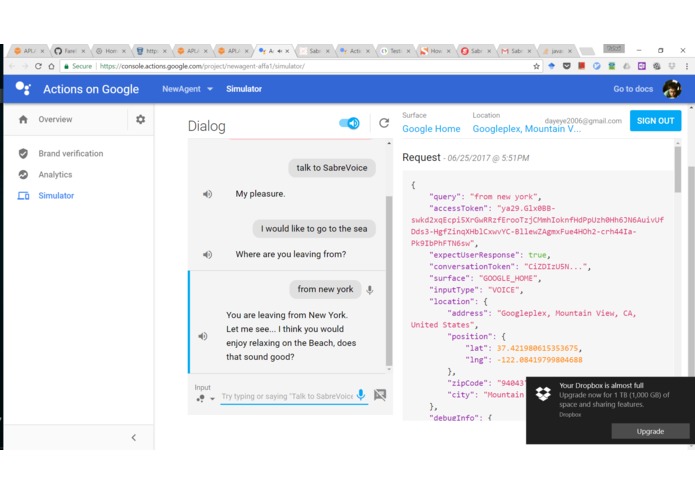Click the Overview home icon

[x=23, y=119]
